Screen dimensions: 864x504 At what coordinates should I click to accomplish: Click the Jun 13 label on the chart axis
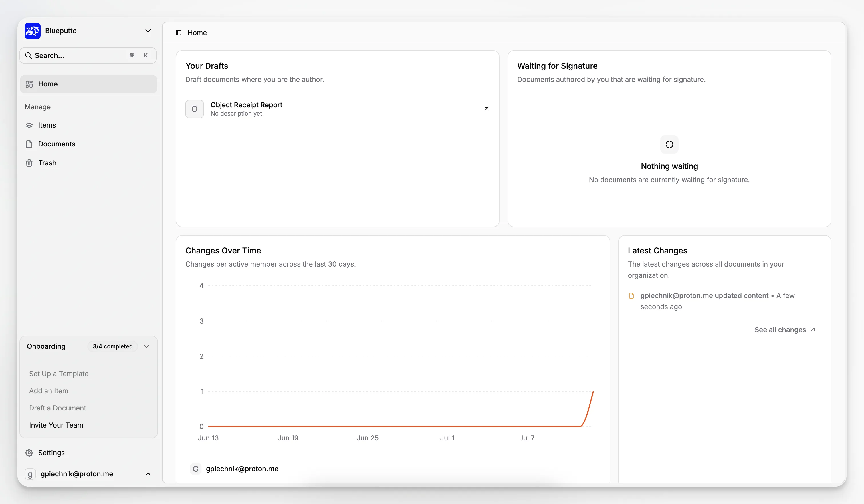click(208, 438)
